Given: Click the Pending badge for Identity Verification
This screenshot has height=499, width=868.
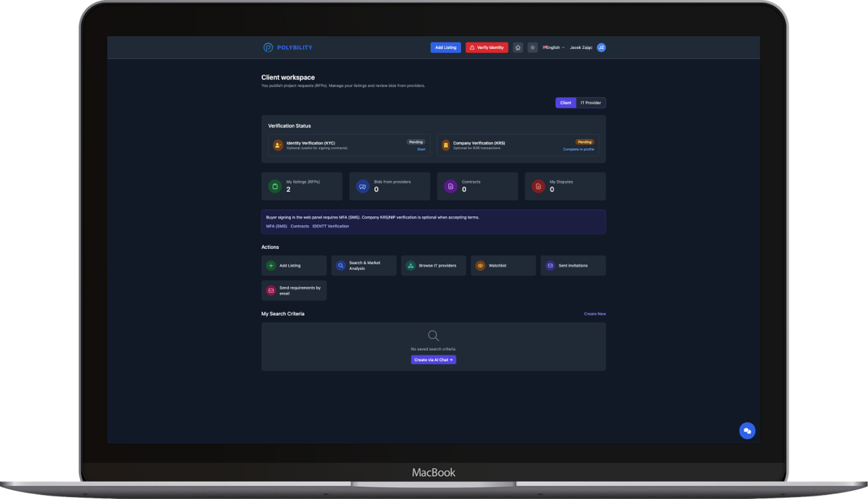Looking at the screenshot, I should tap(416, 142).
